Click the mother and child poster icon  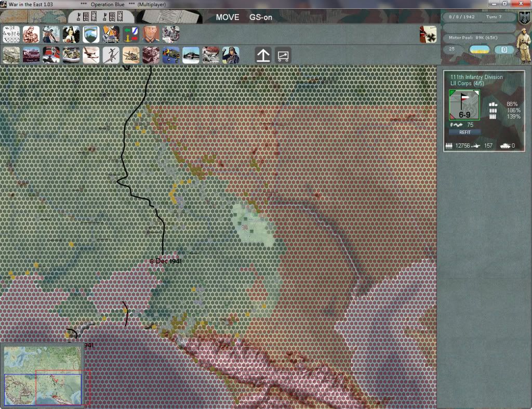click(x=31, y=34)
